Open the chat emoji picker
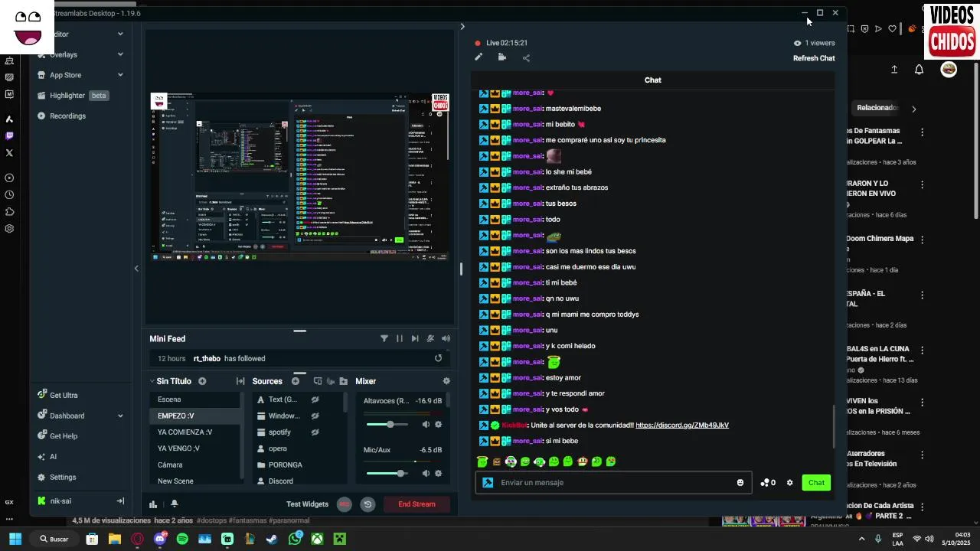Screen dimensions: 980x551 [740, 483]
